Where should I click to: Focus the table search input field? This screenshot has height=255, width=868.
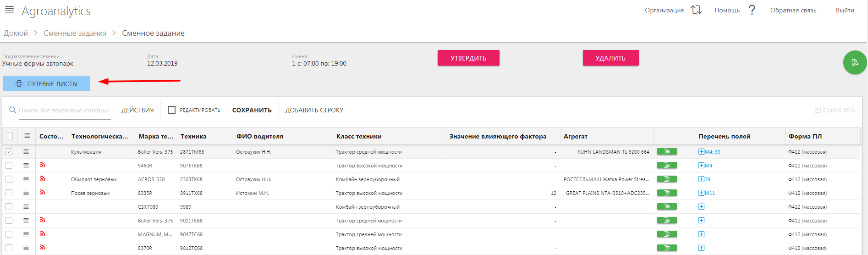[65, 111]
